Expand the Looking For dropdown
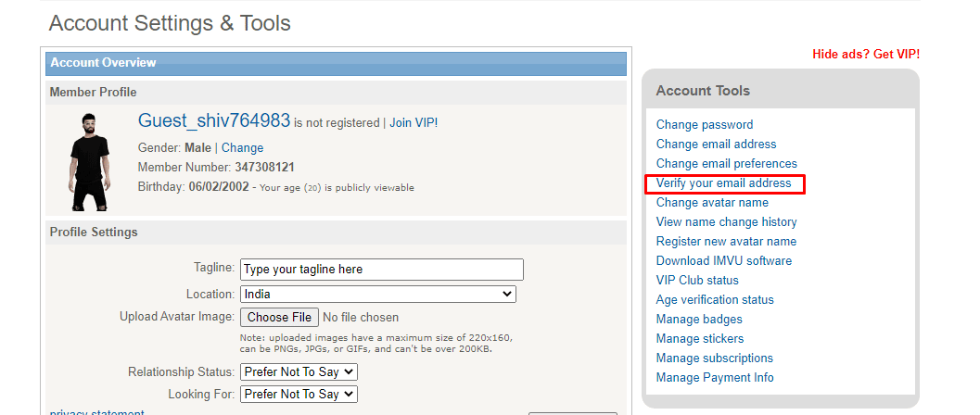This screenshot has height=415, width=980. click(x=299, y=394)
